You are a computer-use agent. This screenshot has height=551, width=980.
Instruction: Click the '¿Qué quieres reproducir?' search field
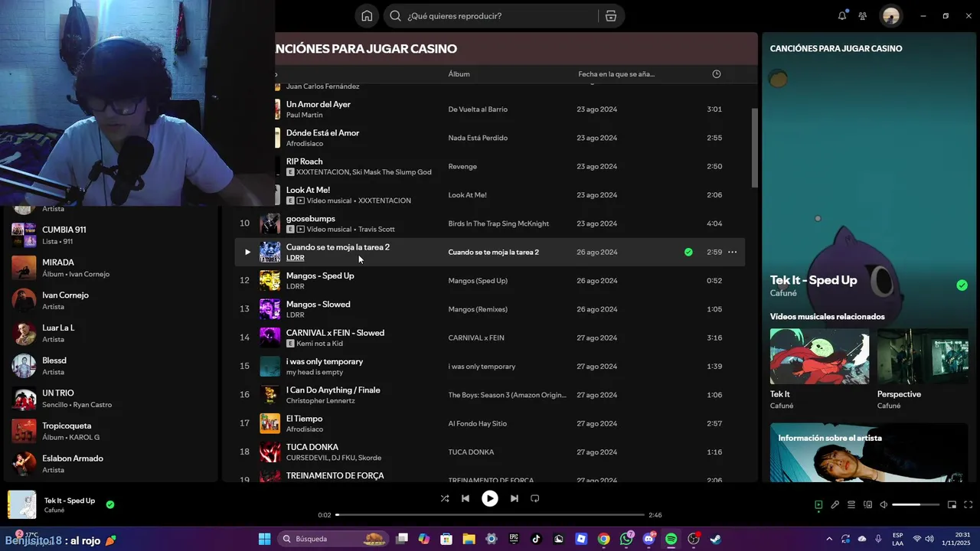(x=490, y=16)
